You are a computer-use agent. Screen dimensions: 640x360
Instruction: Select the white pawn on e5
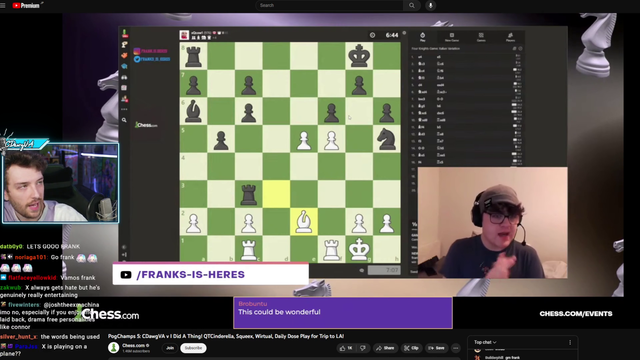click(x=304, y=139)
